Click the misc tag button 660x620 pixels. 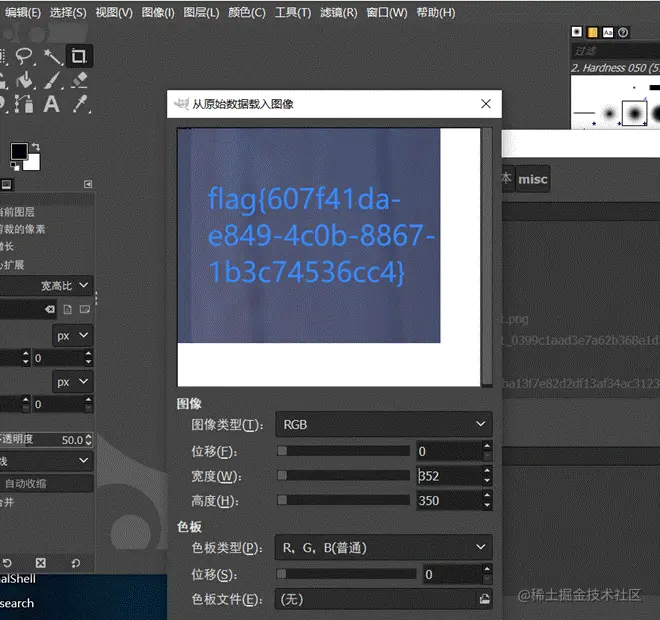point(532,179)
